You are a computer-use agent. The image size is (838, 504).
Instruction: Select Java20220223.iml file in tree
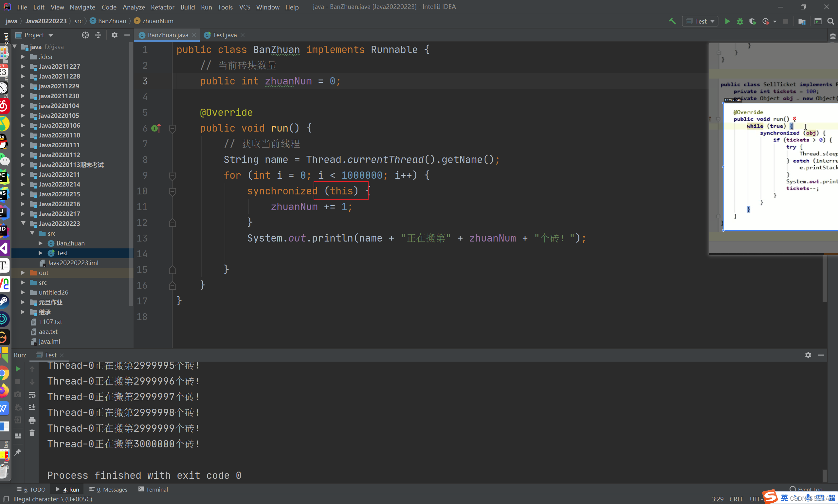pos(73,263)
